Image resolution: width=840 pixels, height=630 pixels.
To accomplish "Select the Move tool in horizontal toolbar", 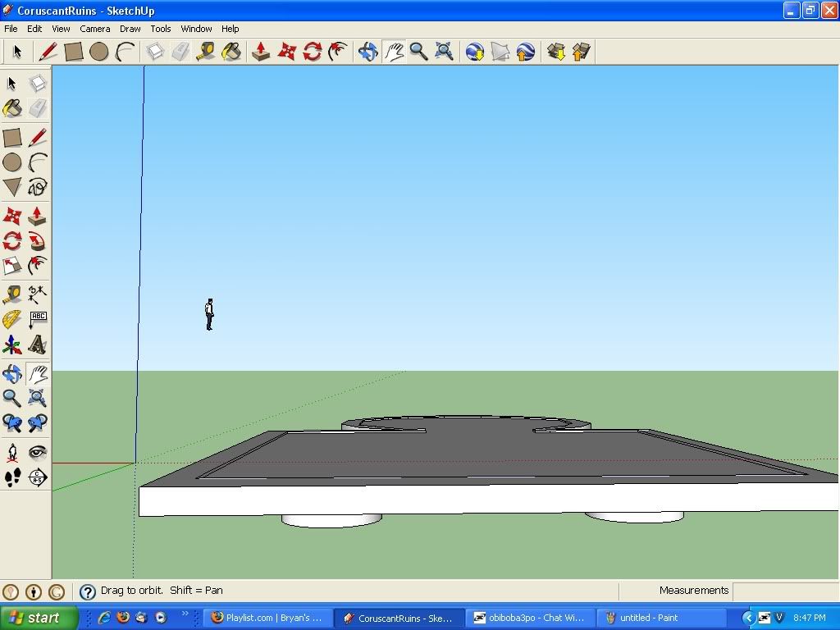I will (286, 52).
